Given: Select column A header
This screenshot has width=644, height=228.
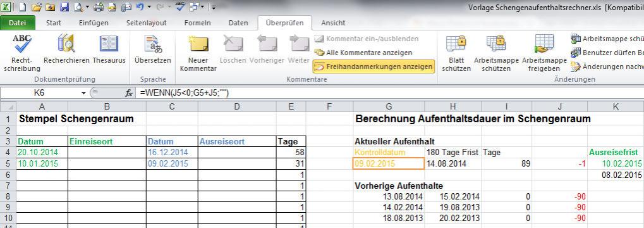Looking at the screenshot, I should (42, 106).
